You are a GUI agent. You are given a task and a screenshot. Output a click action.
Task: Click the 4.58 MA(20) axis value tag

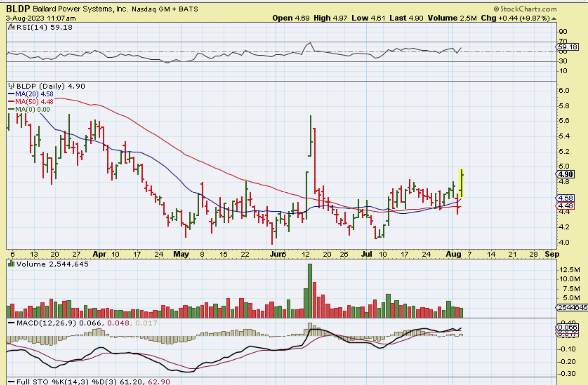pos(565,198)
